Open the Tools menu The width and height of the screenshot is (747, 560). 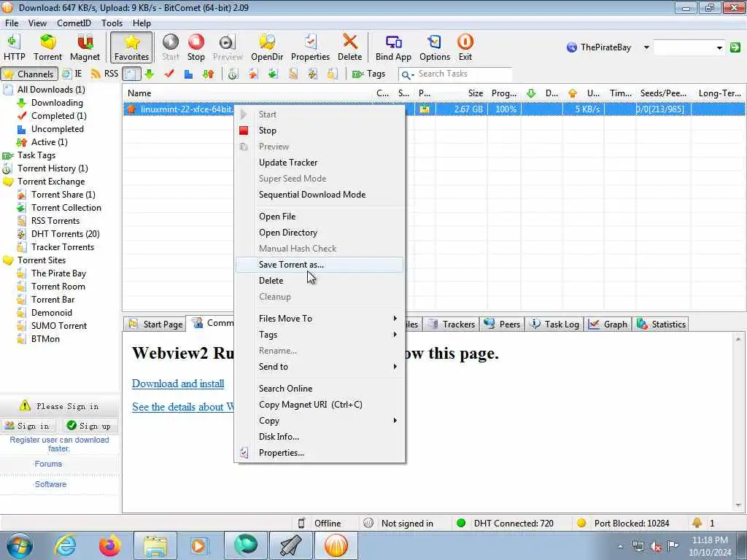point(112,23)
